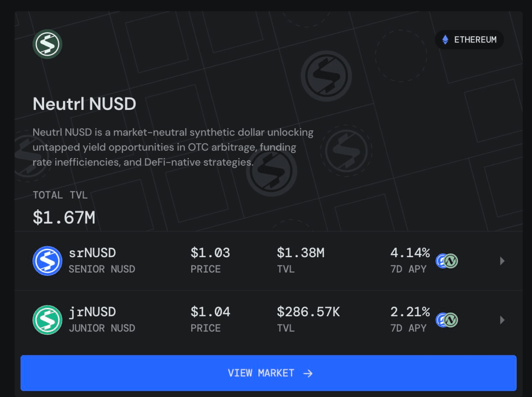Click the Ethereum diamond icon

[x=445, y=40]
